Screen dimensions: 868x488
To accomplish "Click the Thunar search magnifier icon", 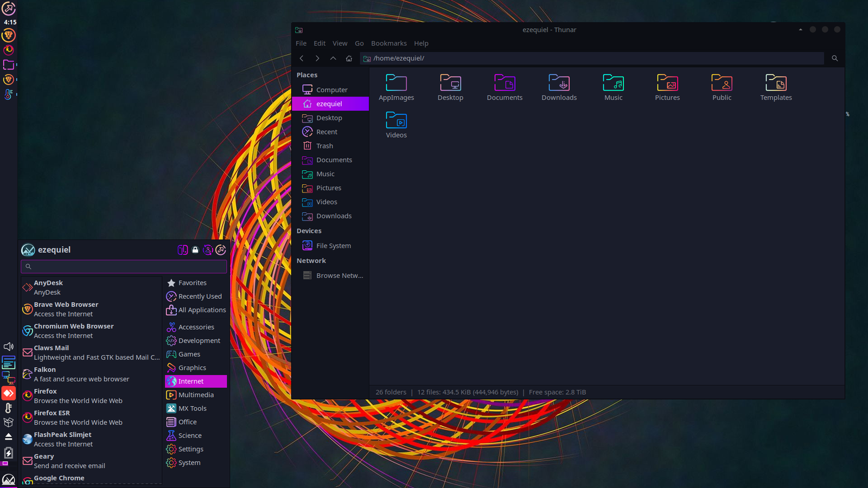I will pos(835,58).
